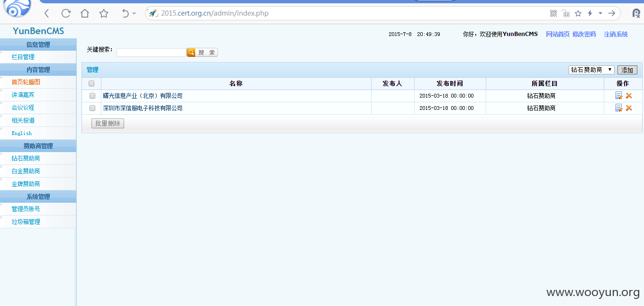
Task: Click the lightning speed-mode icon in the address bar
Action: [x=590, y=13]
